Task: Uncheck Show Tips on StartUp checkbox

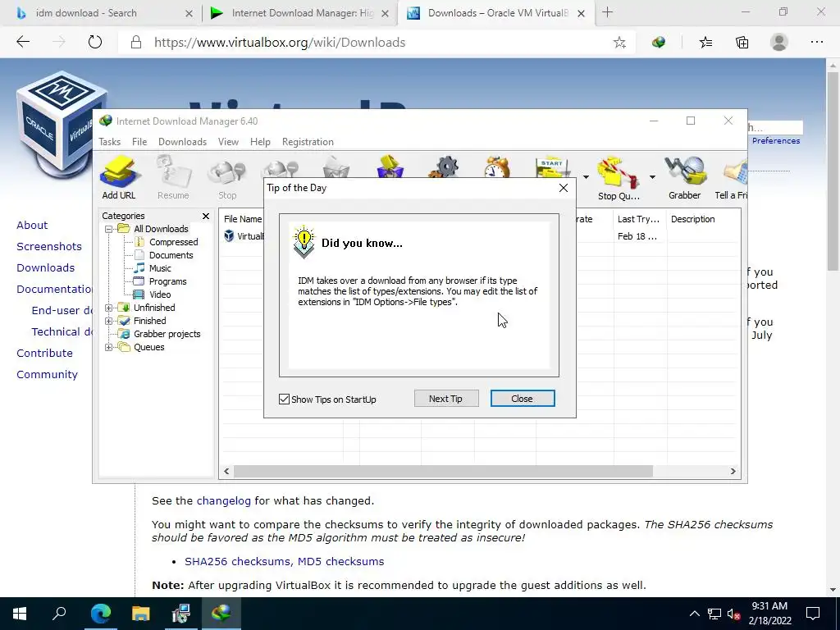Action: pyautogui.click(x=284, y=399)
